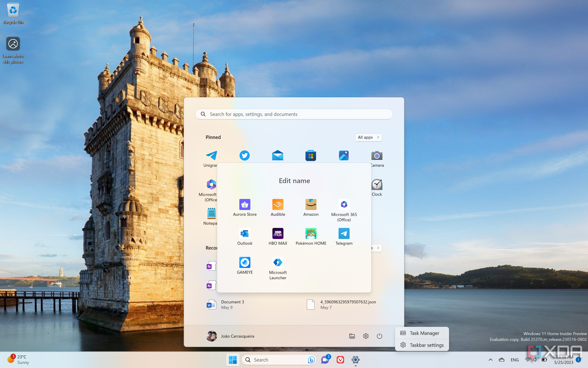Viewport: 588px width, 368px height.
Task: Open the Amazon app icon
Action: (311, 207)
